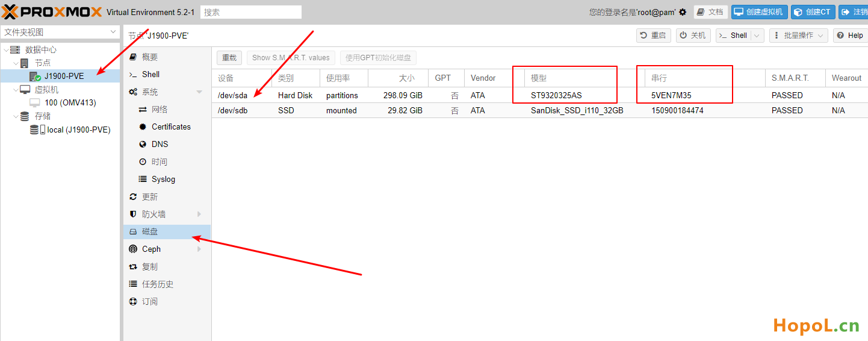Collapse the 存储 tree group
This screenshot has width=868, height=341.
[16, 116]
